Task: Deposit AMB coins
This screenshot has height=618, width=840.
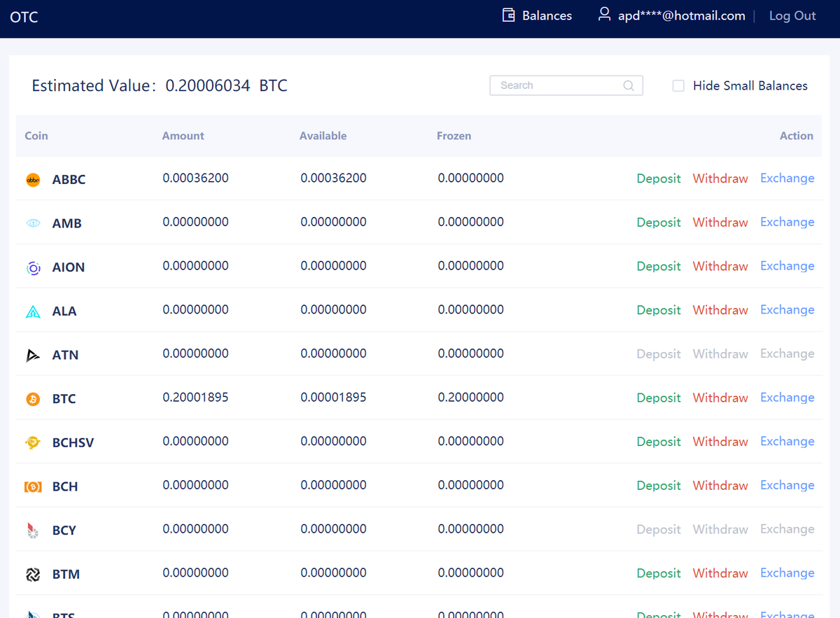Action: click(659, 223)
